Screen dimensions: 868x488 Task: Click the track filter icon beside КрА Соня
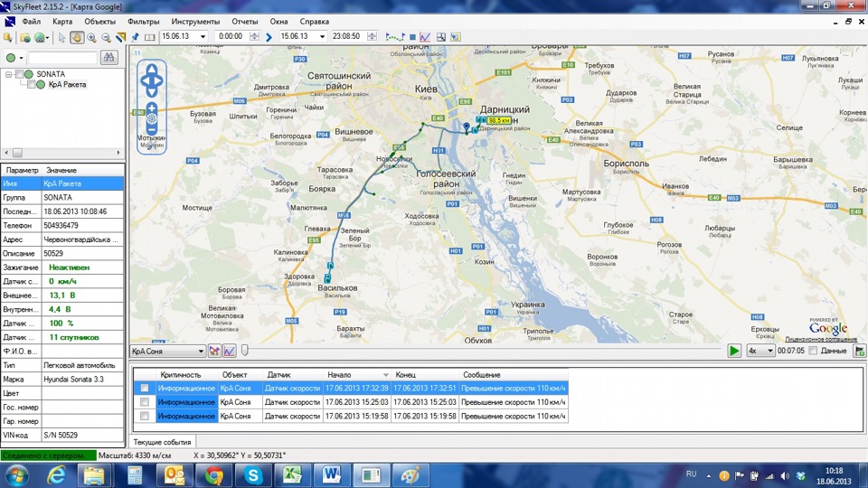[214, 351]
